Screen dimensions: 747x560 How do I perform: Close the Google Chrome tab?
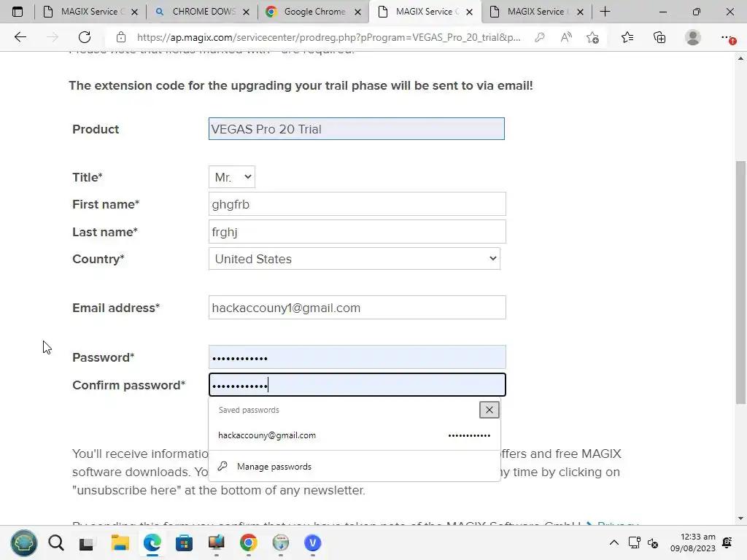(x=357, y=12)
